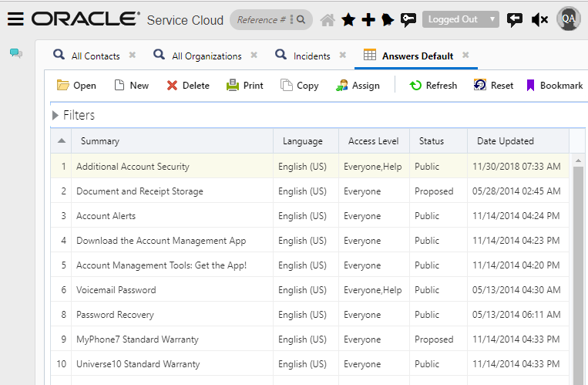Viewport: 588px width, 385px height.
Task: Open the QA user avatar
Action: pyautogui.click(x=569, y=19)
